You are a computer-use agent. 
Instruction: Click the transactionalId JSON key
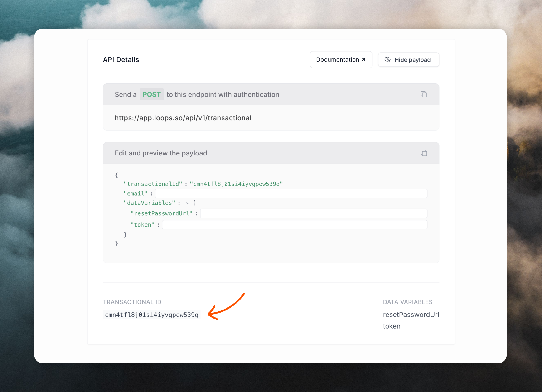coord(153,184)
